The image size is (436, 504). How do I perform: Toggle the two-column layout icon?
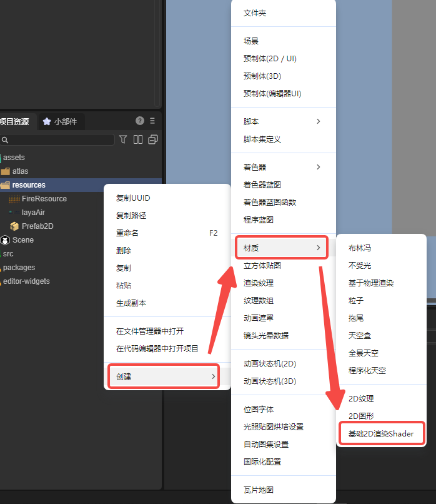click(x=138, y=139)
